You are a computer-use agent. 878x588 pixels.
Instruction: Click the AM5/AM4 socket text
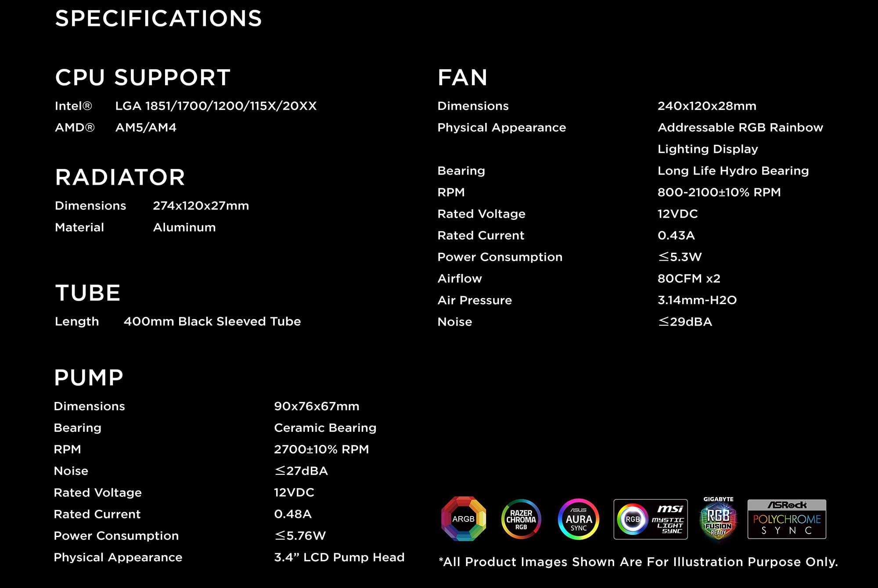[146, 128]
